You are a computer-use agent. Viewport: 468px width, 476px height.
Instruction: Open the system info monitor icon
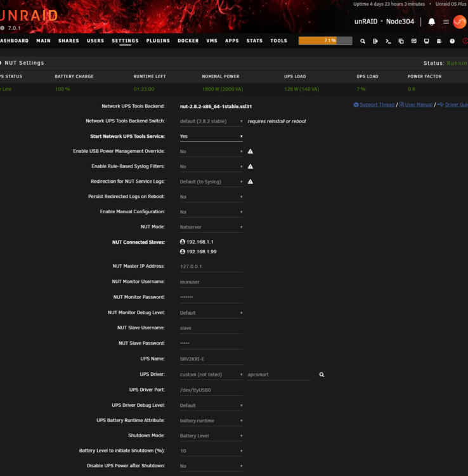(426, 41)
